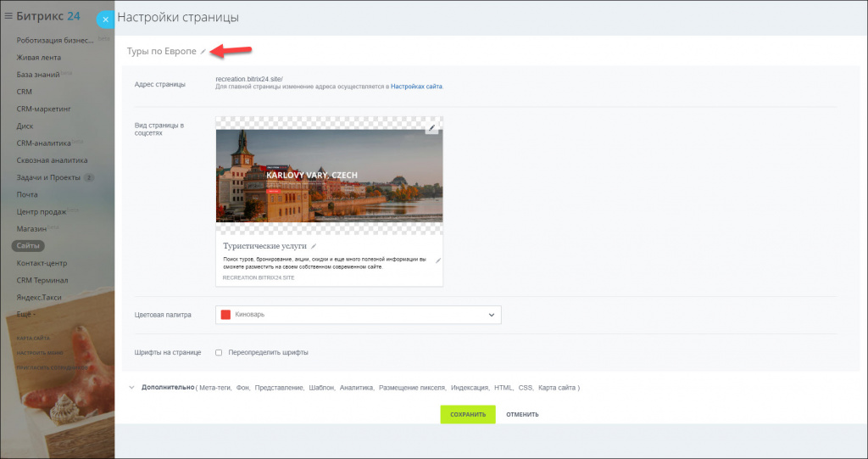This screenshot has height=459, width=868.
Task: Open Диск in the sidebar
Action: pyautogui.click(x=25, y=126)
